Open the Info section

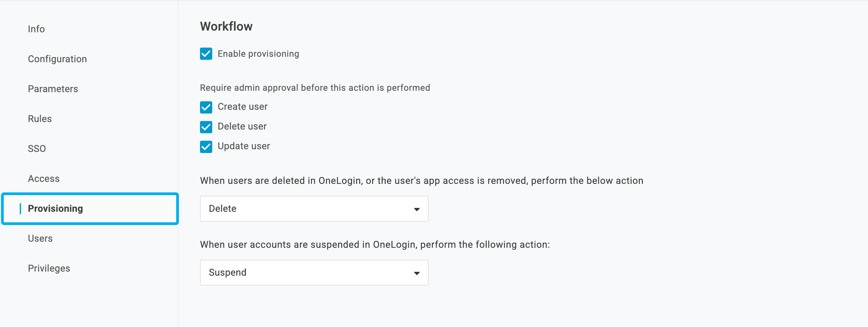[x=36, y=29]
